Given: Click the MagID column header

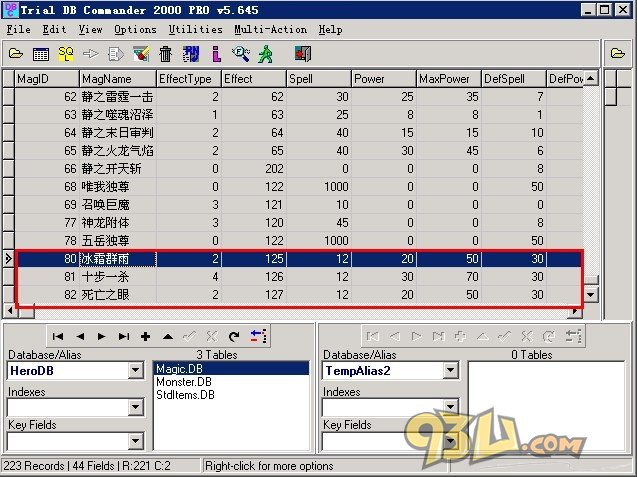Looking at the screenshot, I should tap(47, 79).
